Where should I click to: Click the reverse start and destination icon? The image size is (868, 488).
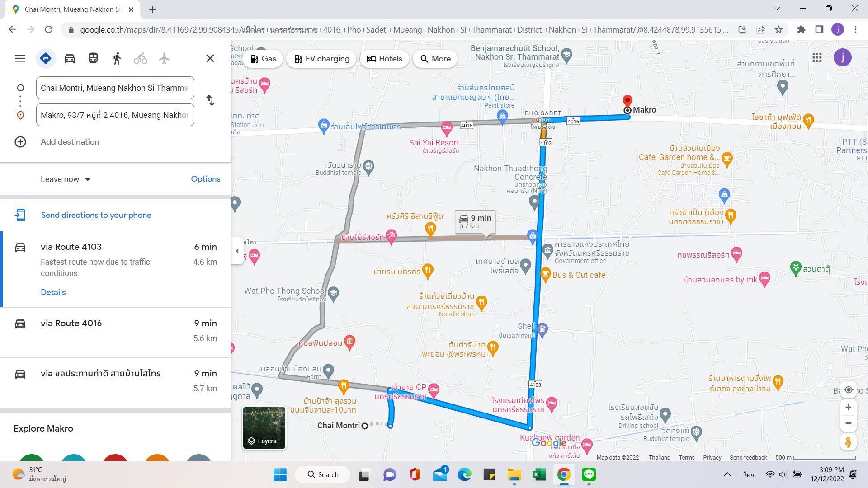click(210, 100)
